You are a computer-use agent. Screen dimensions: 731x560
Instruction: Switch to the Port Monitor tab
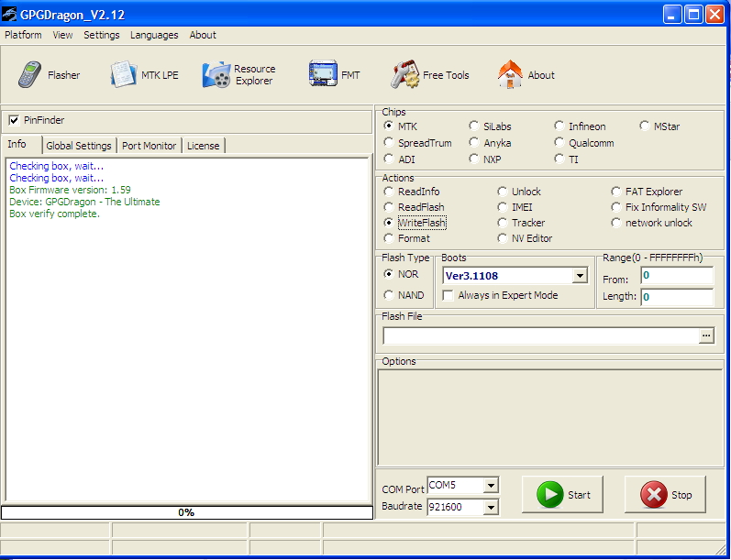150,146
